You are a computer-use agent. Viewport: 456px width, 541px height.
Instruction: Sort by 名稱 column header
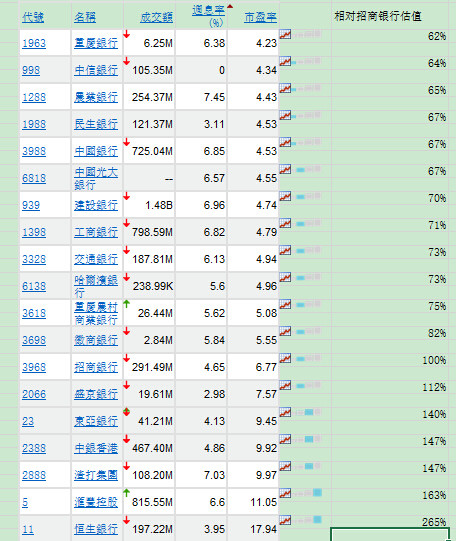pos(85,17)
